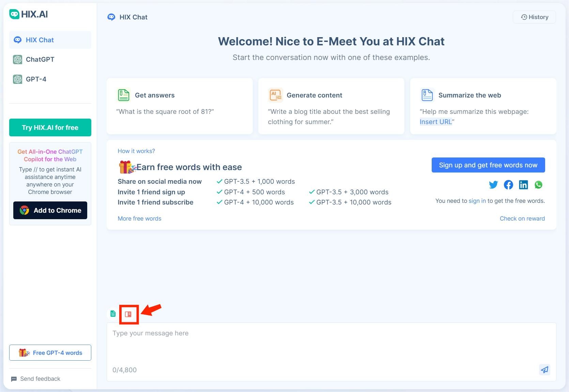This screenshot has height=392, width=569.
Task: Click the HIX Chat bubble icon in sidebar
Action: coord(17,40)
